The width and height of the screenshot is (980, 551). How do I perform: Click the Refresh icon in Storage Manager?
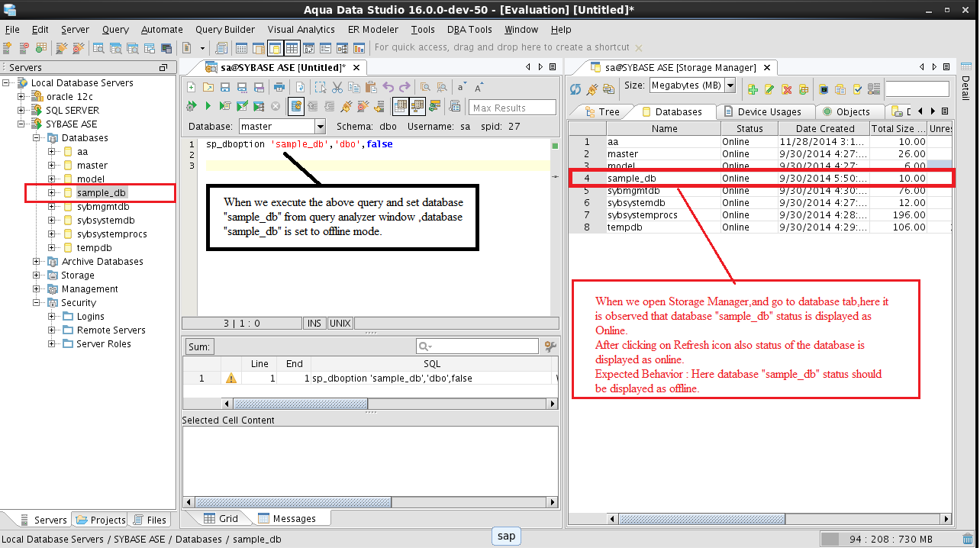[x=575, y=89]
